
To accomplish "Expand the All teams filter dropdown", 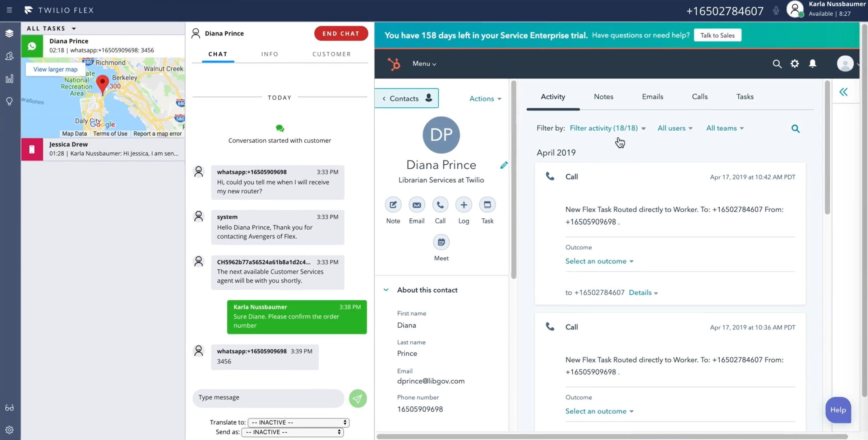I will (724, 128).
